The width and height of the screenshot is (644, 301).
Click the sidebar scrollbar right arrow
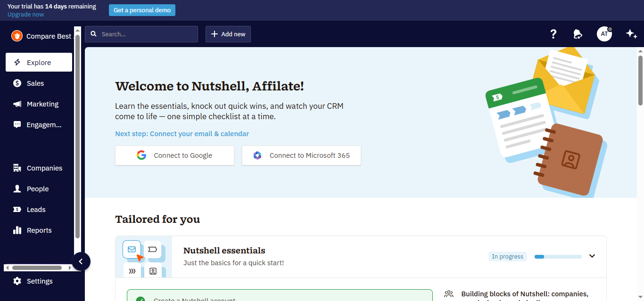(x=70, y=268)
